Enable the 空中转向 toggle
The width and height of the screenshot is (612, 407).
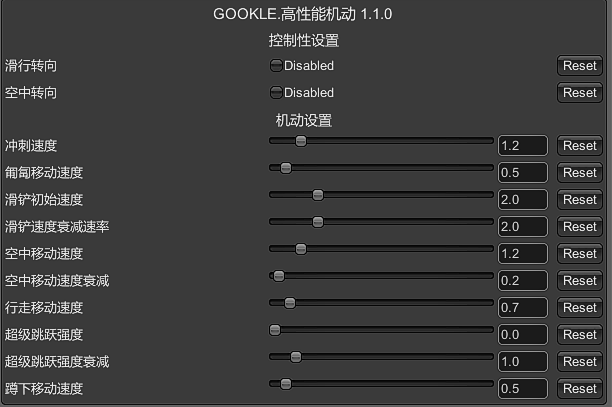tap(276, 93)
